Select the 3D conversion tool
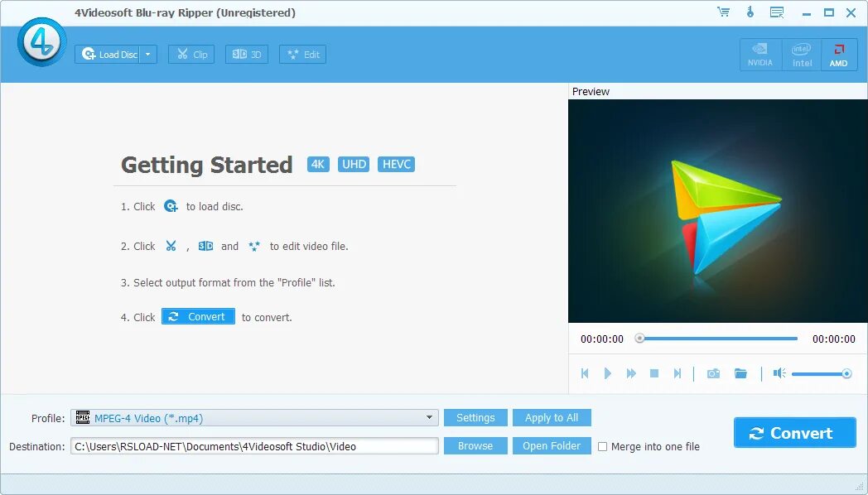Viewport: 868px width, 495px height. coord(246,54)
